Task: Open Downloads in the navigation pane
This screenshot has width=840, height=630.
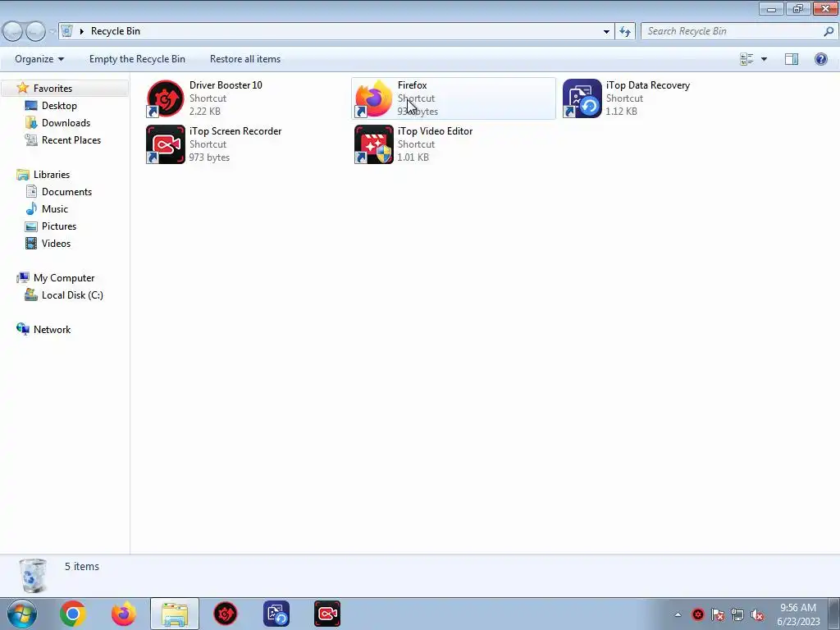Action: click(x=66, y=123)
